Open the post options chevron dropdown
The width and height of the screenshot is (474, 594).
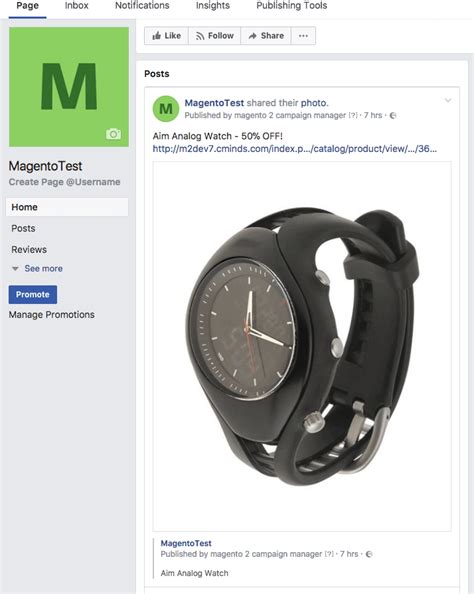pos(448,100)
